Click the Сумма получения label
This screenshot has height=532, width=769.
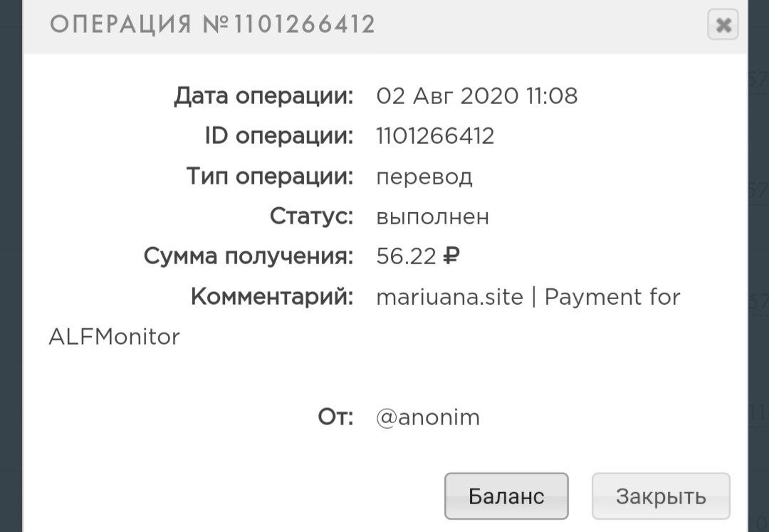pos(249,256)
